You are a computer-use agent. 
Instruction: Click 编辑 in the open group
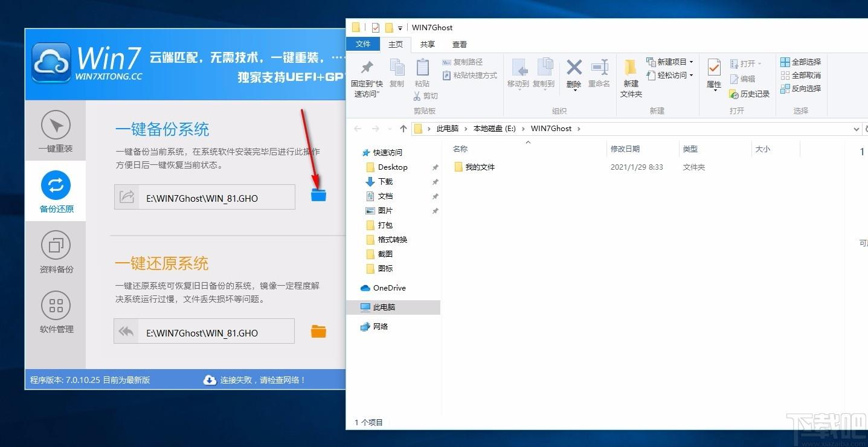point(742,79)
